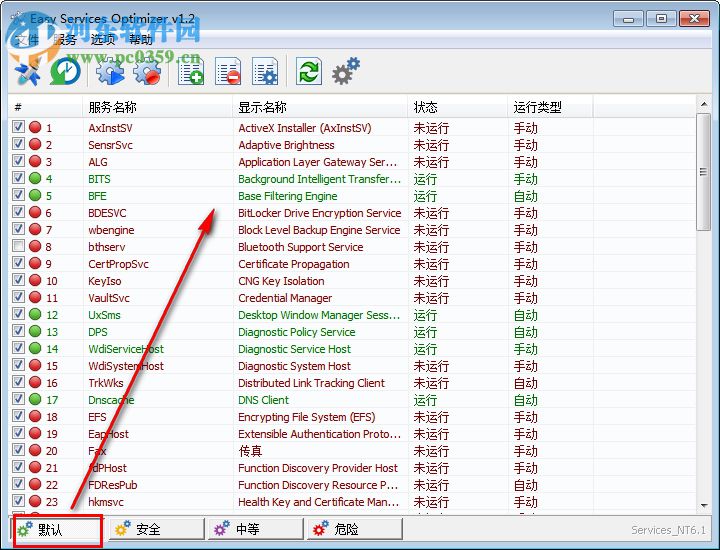
Task: Click the two gears options icon
Action: pyautogui.click(x=346, y=71)
